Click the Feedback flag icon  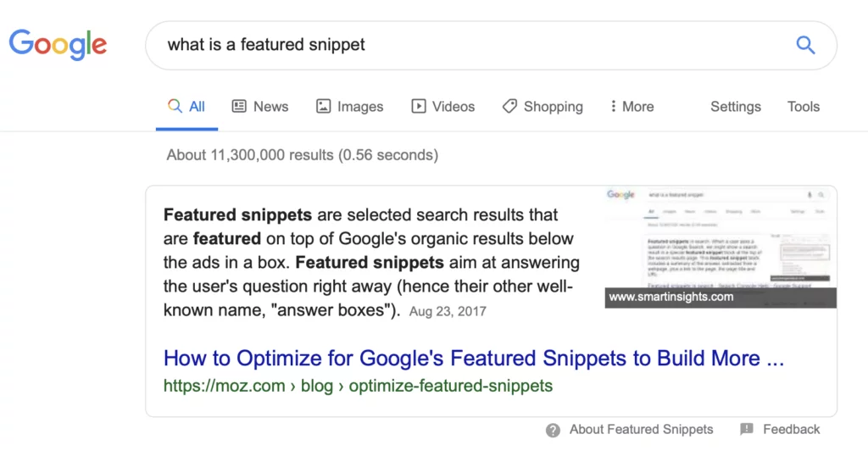[x=747, y=429]
